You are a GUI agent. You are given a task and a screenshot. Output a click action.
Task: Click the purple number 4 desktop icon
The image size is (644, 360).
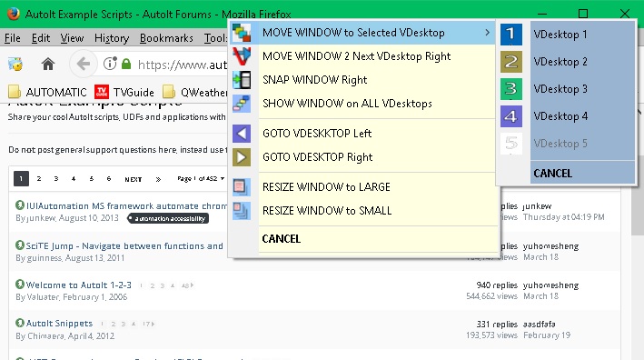pos(510,116)
